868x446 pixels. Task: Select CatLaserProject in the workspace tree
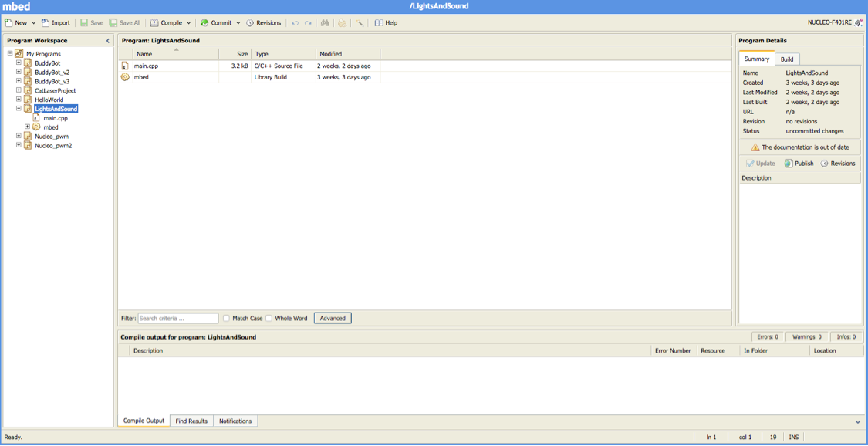tap(55, 90)
